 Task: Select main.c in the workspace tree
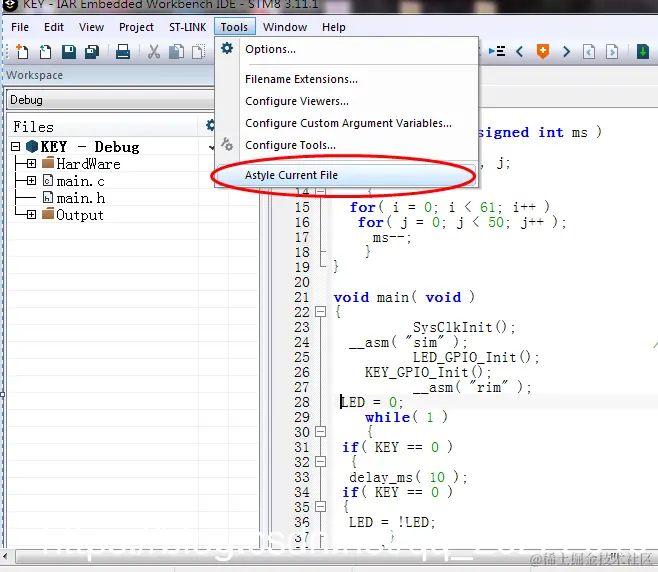pyautogui.click(x=81, y=181)
